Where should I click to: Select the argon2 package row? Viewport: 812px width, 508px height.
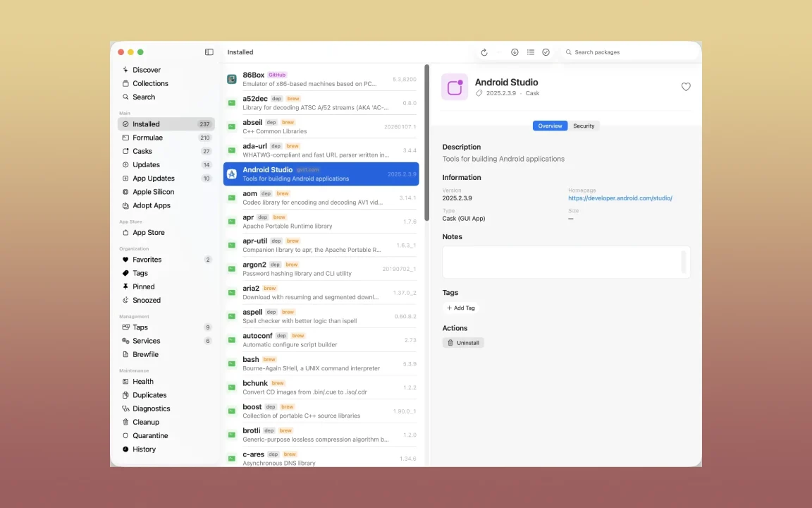point(321,269)
